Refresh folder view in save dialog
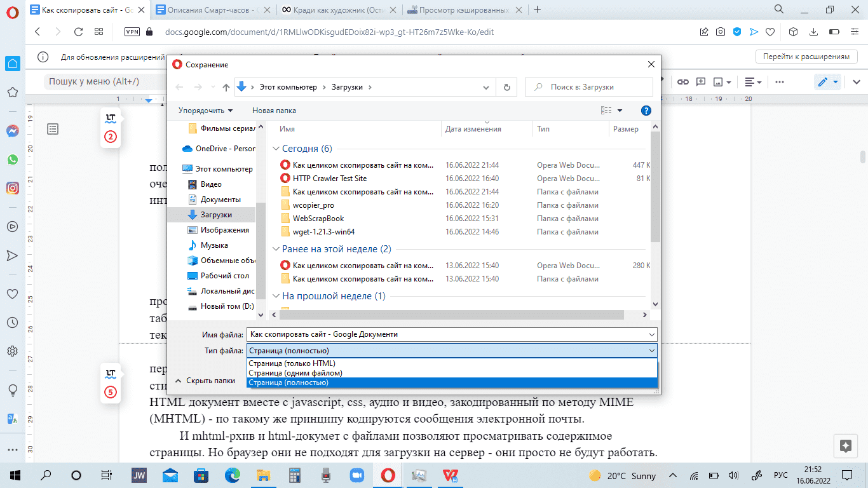The image size is (868, 488). coord(506,87)
